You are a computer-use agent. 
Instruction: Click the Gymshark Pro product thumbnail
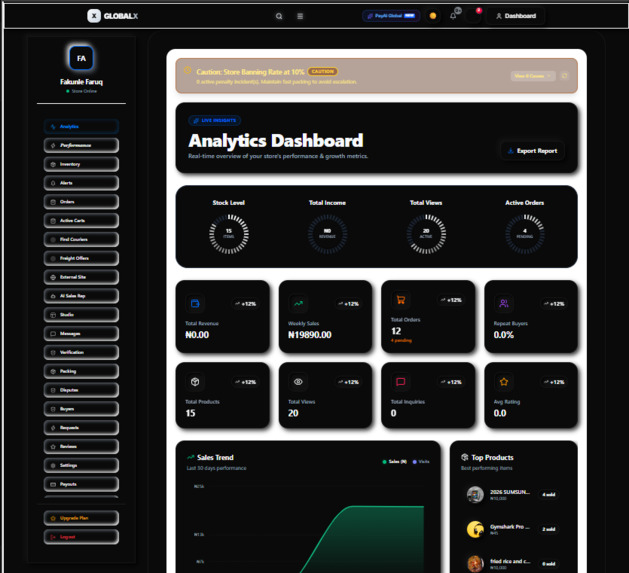point(475,529)
